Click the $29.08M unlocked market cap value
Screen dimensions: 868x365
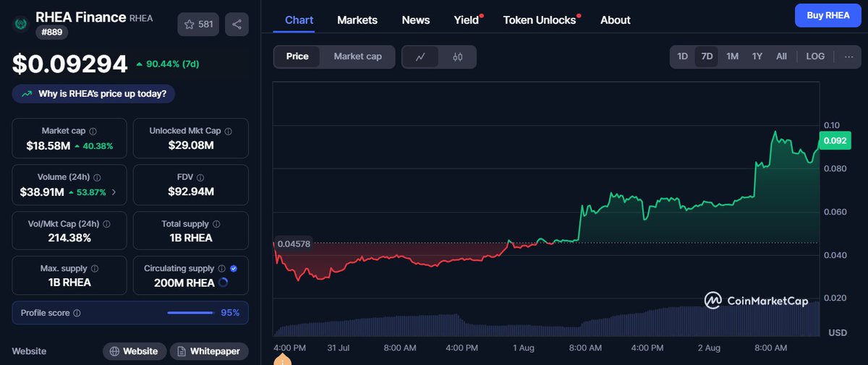coord(191,146)
